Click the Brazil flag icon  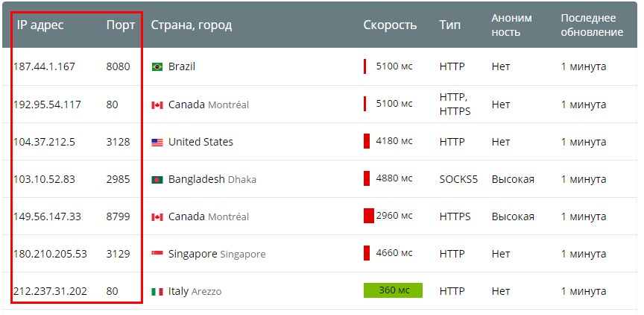tap(157, 66)
